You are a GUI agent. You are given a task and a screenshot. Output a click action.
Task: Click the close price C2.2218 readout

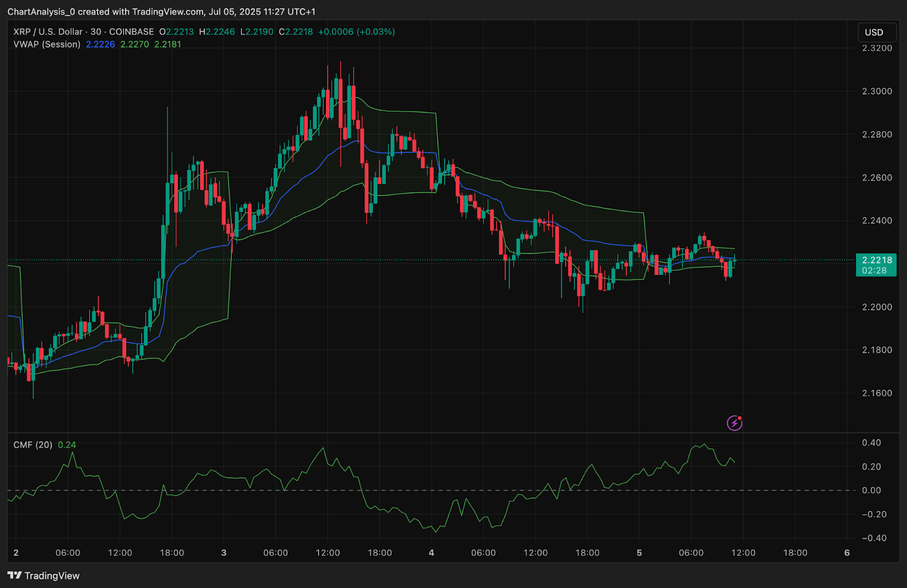[296, 32]
